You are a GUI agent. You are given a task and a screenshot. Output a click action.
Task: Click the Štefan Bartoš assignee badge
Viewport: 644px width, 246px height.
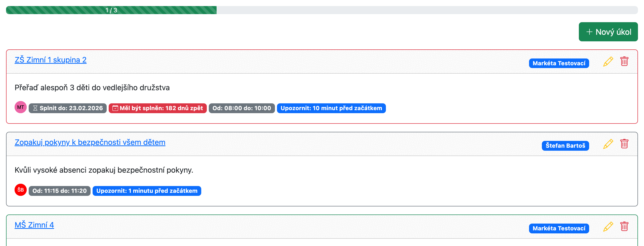[566, 146]
